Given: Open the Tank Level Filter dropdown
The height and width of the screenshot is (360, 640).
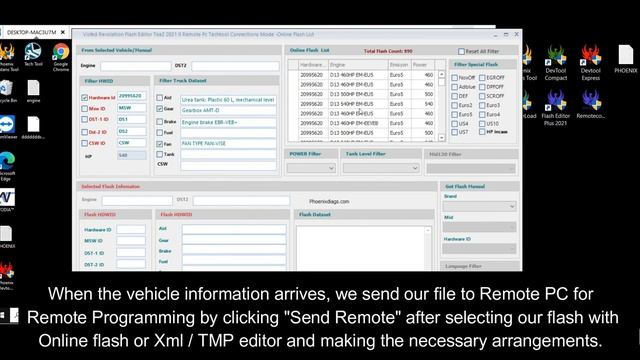Looking at the screenshot, I should [381, 168].
